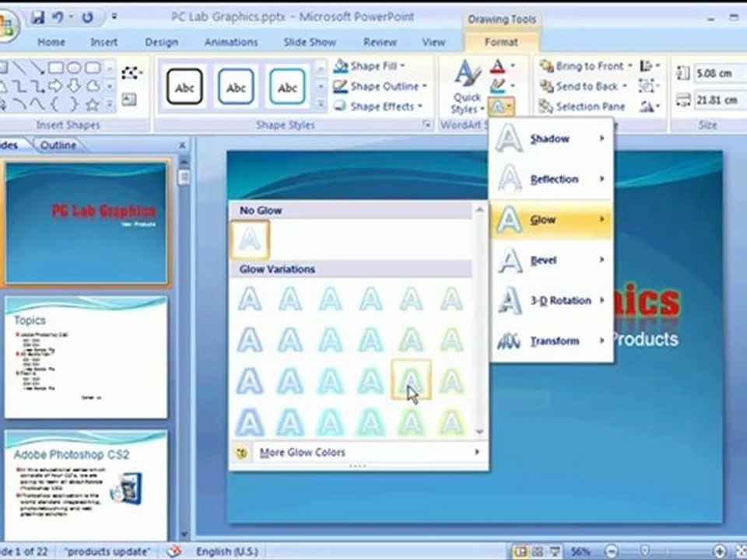Select the down arrow shape in Insert Shapes
This screenshot has height=560, width=747.
(x=74, y=86)
